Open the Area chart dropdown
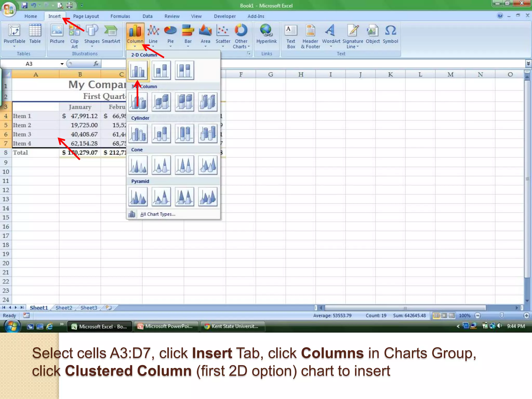The height and width of the screenshot is (399, 532). 205,36
